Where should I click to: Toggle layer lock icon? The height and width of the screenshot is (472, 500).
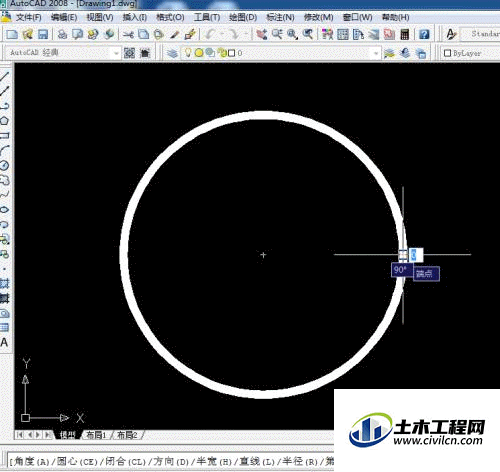click(x=221, y=53)
